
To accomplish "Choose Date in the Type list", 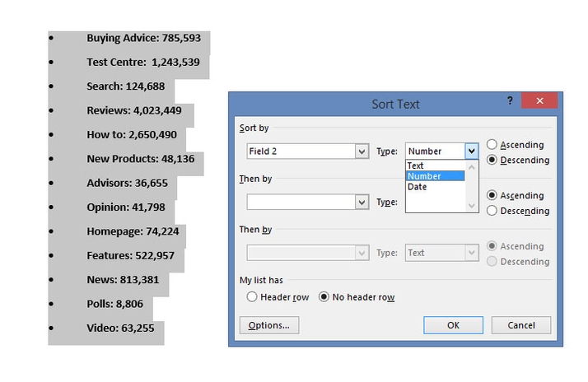I will click(435, 187).
